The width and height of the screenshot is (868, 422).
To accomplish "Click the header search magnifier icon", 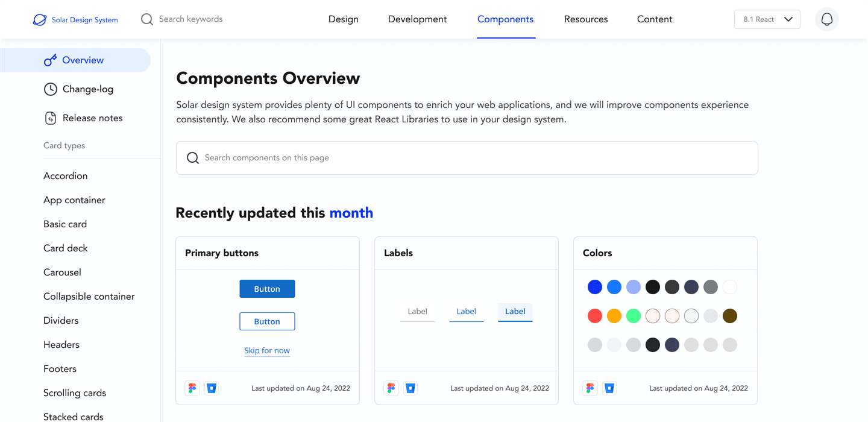I will tap(147, 19).
